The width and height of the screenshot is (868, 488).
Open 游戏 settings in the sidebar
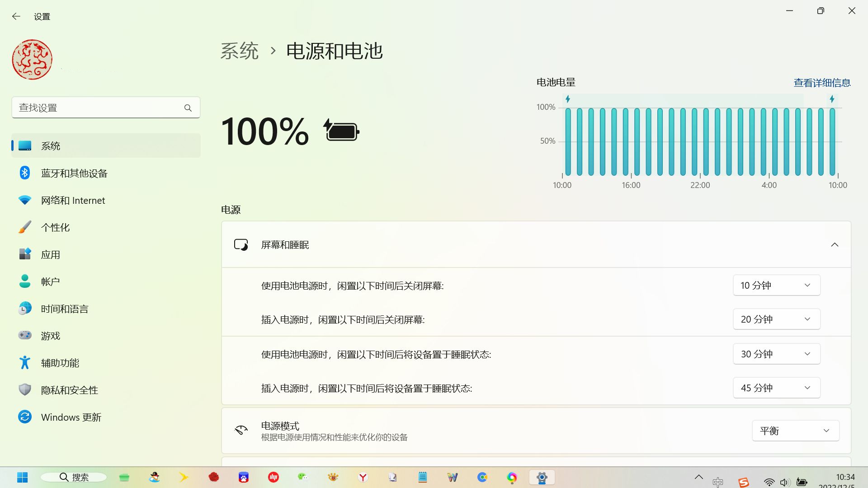coord(51,335)
